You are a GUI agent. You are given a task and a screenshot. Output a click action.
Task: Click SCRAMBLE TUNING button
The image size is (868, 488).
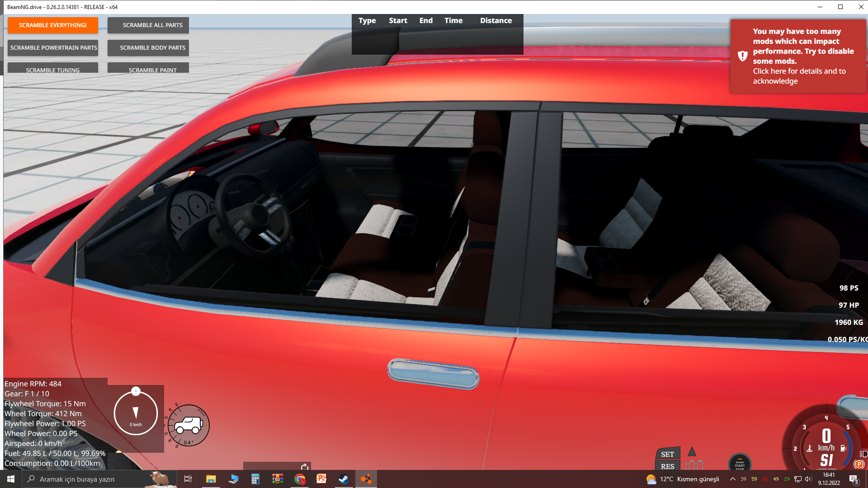click(x=53, y=68)
